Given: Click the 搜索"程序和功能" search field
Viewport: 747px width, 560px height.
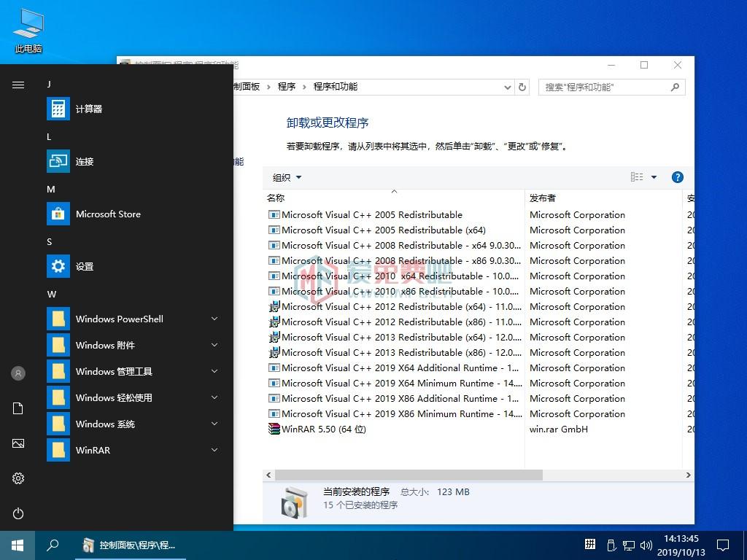Looking at the screenshot, I should point(604,87).
